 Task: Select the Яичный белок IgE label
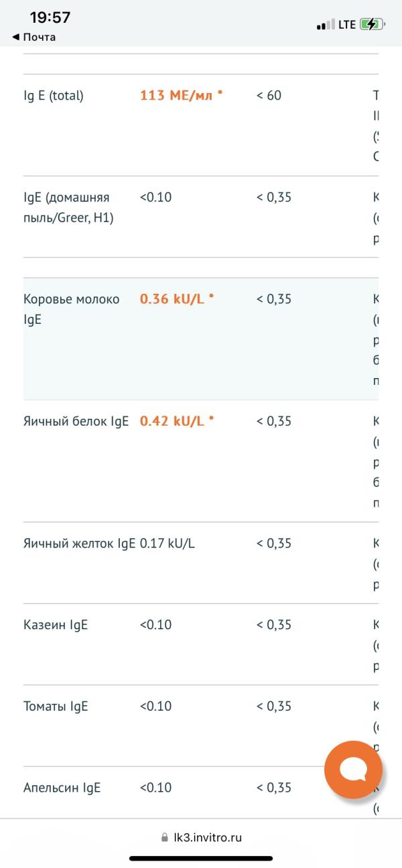pos(76,421)
